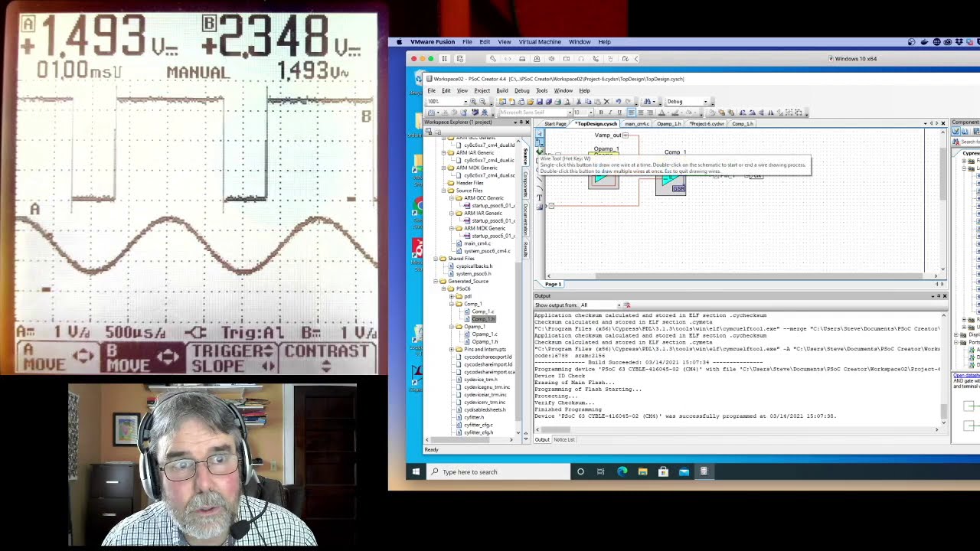Toggle auto-hide pin on Workspace Explorer

coord(521,122)
